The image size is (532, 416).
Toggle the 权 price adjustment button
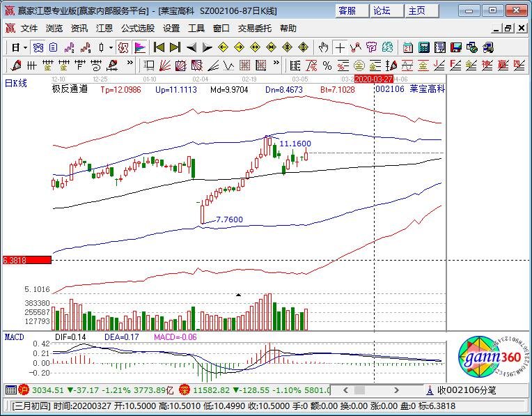pos(123,47)
